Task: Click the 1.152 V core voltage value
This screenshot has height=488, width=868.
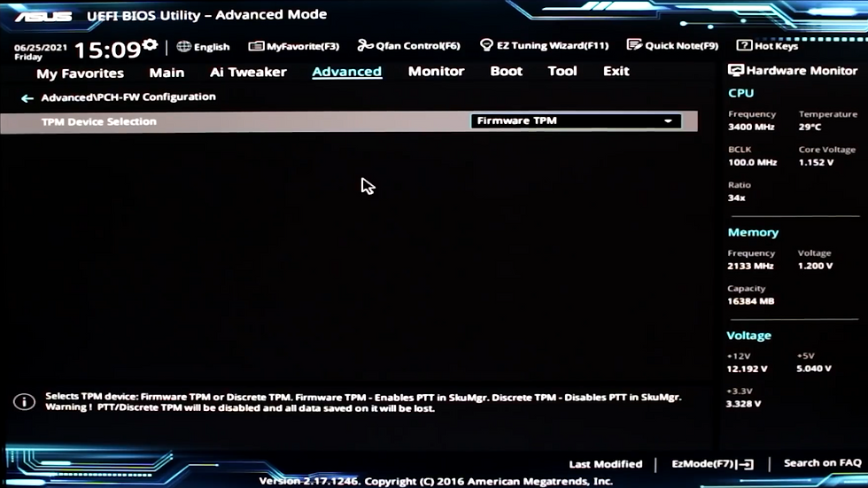Action: [816, 162]
